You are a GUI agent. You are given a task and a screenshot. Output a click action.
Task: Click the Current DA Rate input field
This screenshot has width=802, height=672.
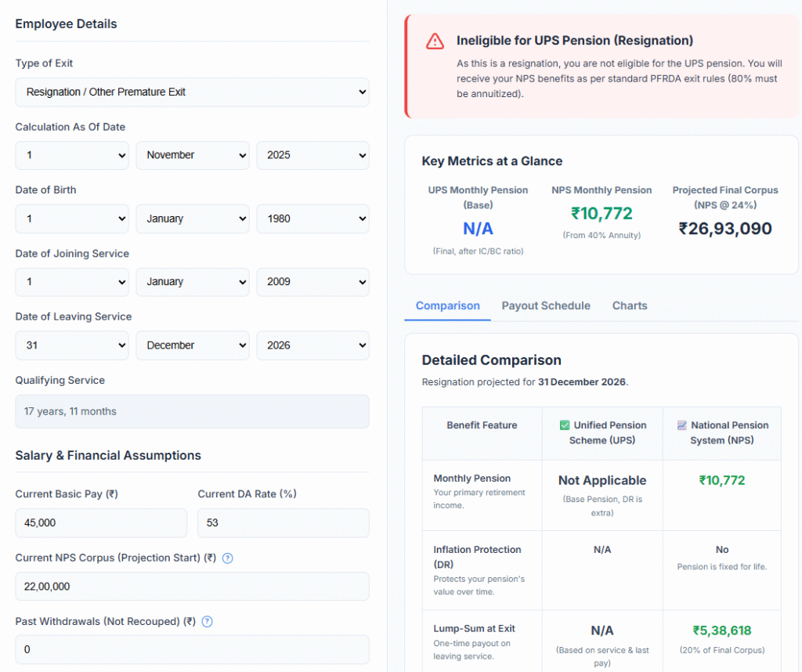click(283, 522)
